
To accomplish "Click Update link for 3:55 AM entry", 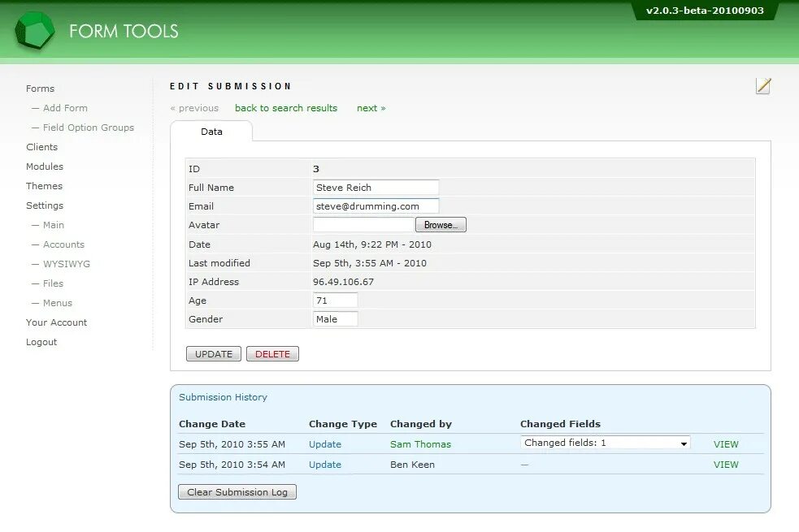I will point(325,444).
